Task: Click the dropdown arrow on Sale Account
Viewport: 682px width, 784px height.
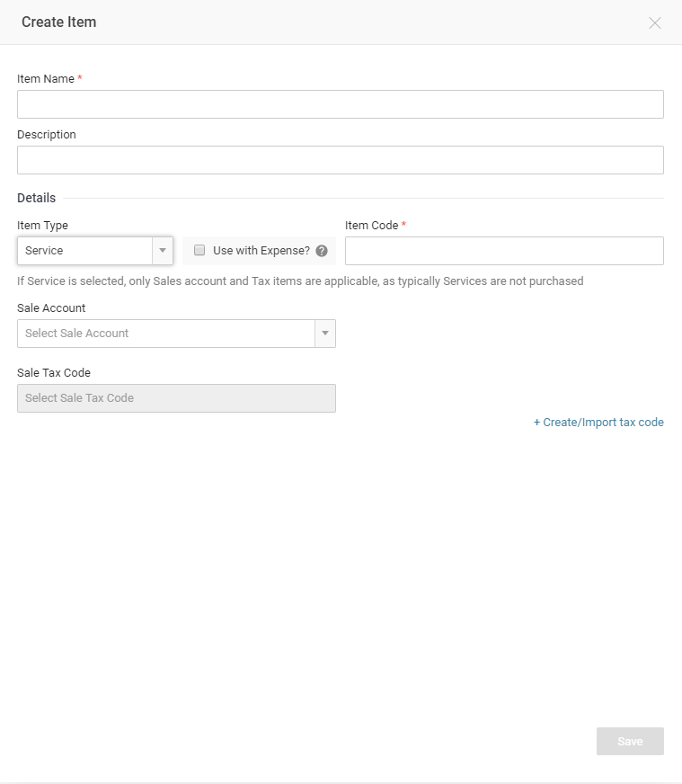Action: tap(324, 334)
